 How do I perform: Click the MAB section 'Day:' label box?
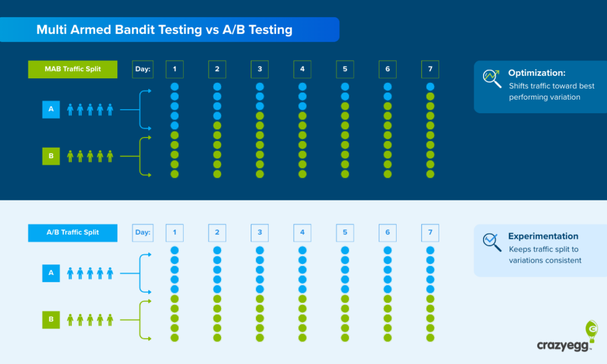(x=142, y=69)
